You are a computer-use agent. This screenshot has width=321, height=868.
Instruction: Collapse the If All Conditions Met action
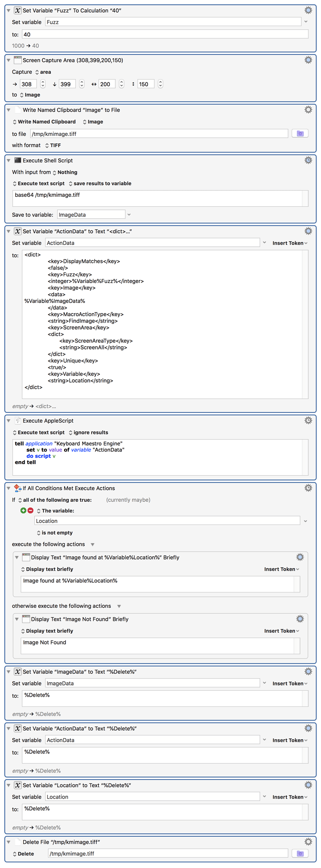(8, 488)
